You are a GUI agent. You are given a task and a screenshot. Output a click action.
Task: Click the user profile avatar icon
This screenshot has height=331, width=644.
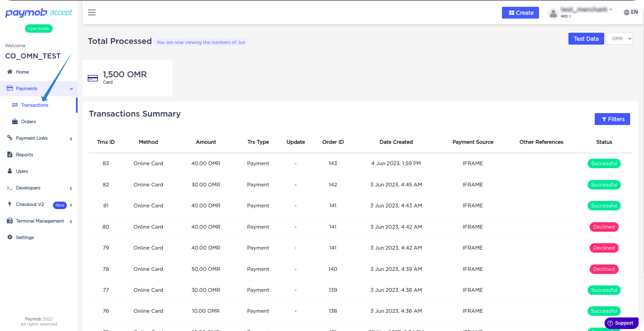[x=553, y=14]
